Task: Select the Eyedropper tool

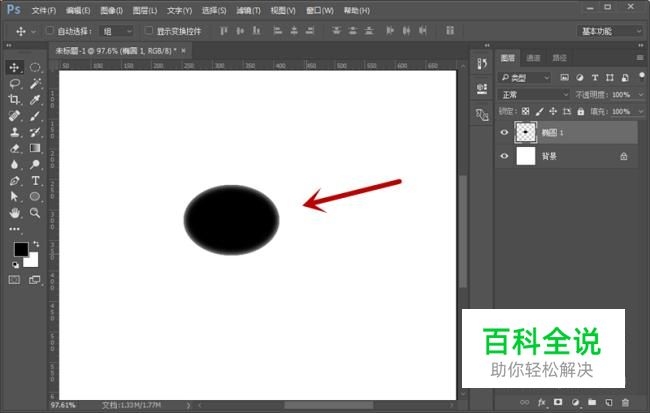Action: tap(35, 100)
